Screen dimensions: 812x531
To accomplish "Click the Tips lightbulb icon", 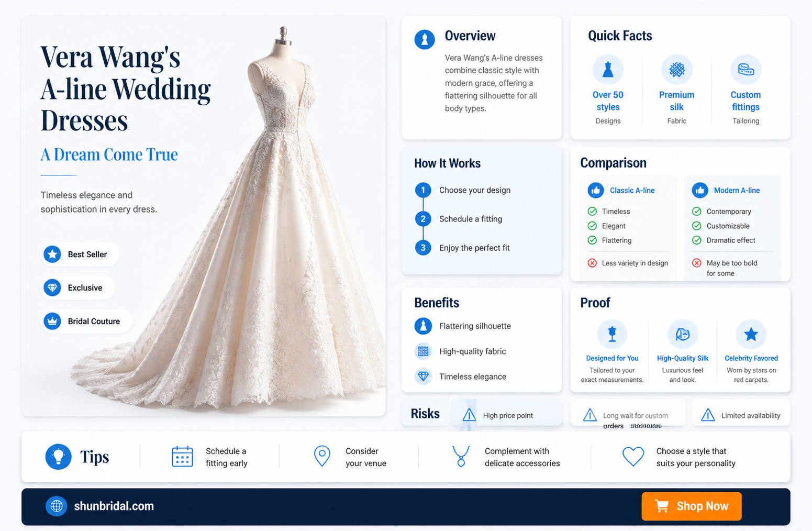I will click(x=59, y=457).
